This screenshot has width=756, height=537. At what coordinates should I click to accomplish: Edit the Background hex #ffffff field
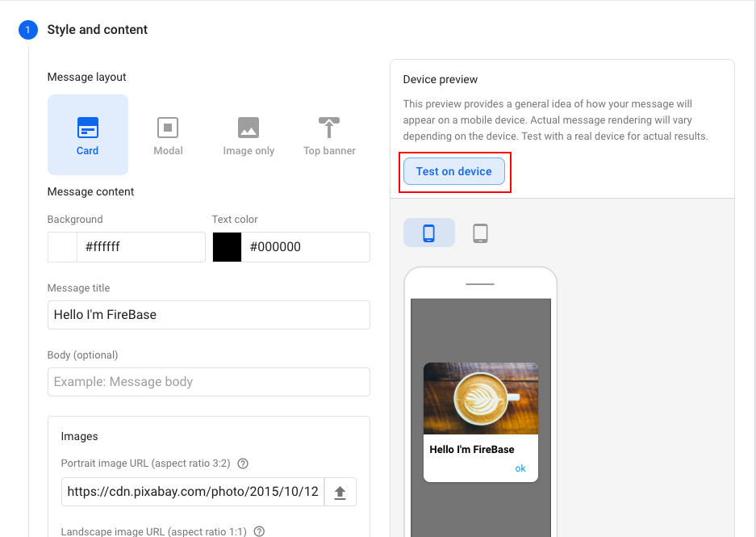(140, 247)
